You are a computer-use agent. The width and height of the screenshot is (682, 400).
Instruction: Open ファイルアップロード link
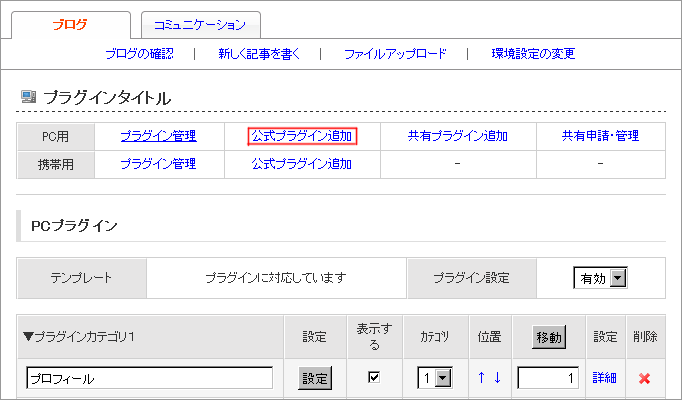pyautogui.click(x=395, y=54)
